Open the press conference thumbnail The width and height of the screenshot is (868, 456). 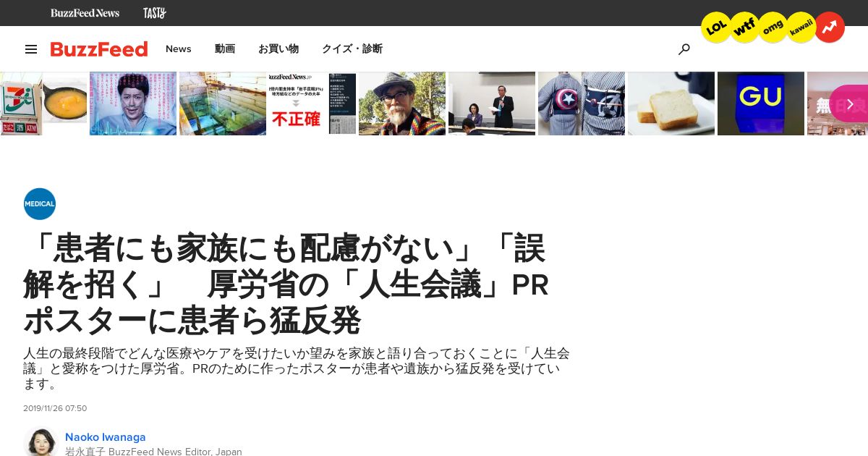(492, 104)
